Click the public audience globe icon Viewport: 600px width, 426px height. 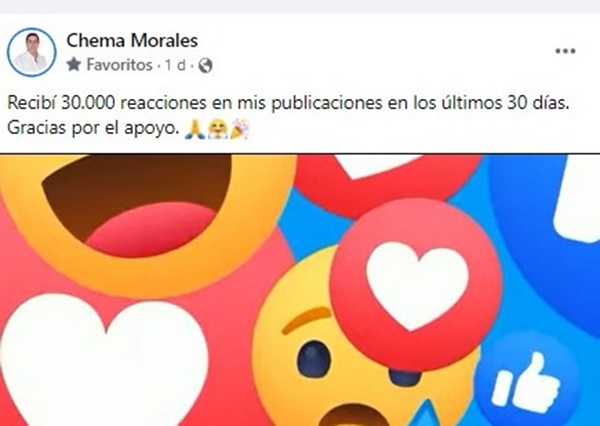point(205,65)
